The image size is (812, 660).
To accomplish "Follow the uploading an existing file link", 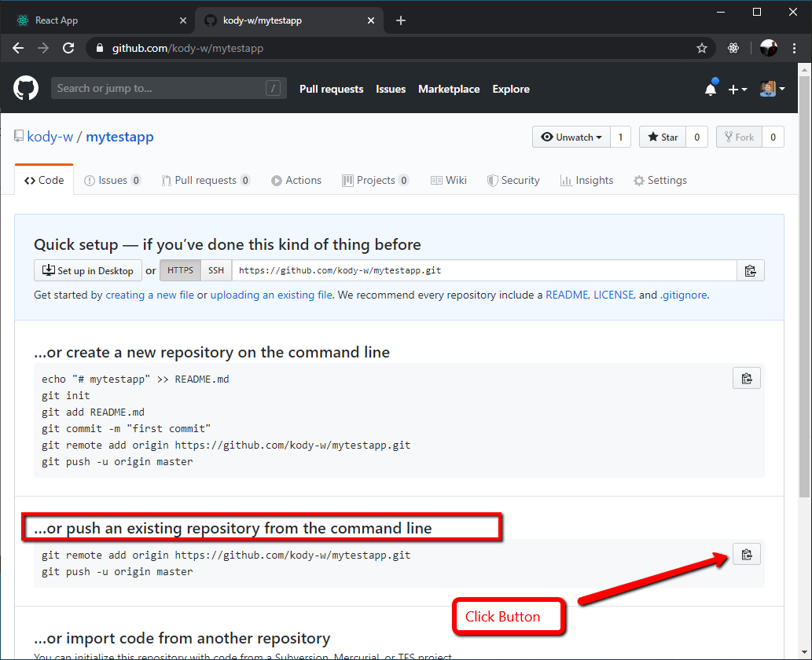I will [271, 295].
